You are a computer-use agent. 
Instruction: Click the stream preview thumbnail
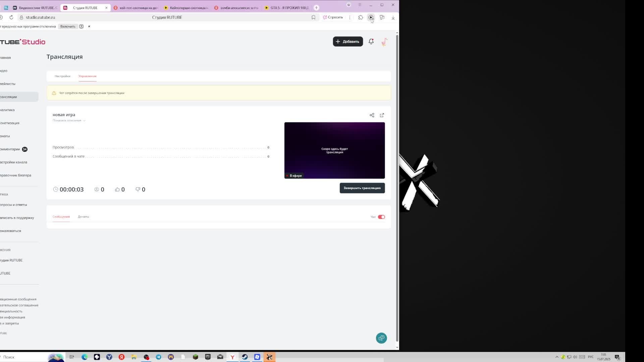click(334, 150)
